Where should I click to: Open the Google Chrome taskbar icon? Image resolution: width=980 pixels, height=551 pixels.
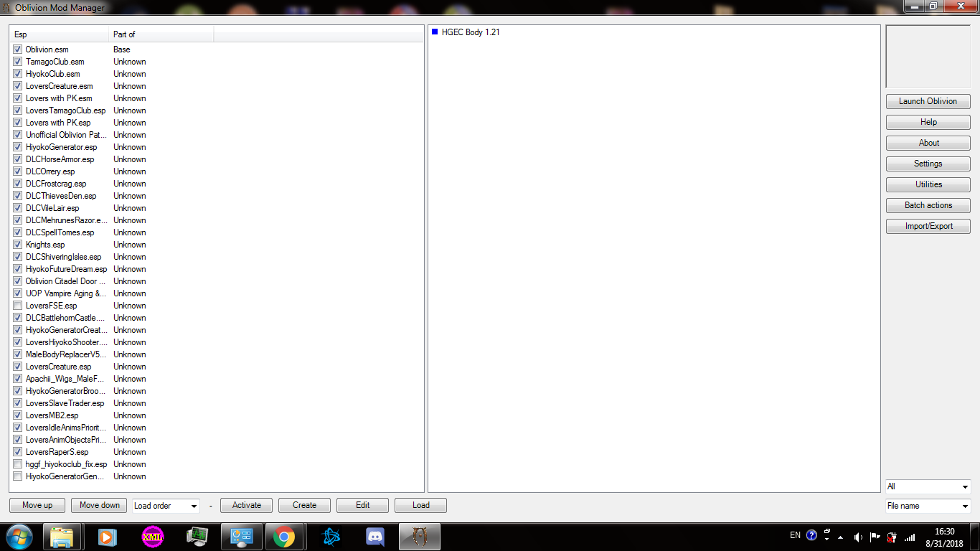[284, 537]
